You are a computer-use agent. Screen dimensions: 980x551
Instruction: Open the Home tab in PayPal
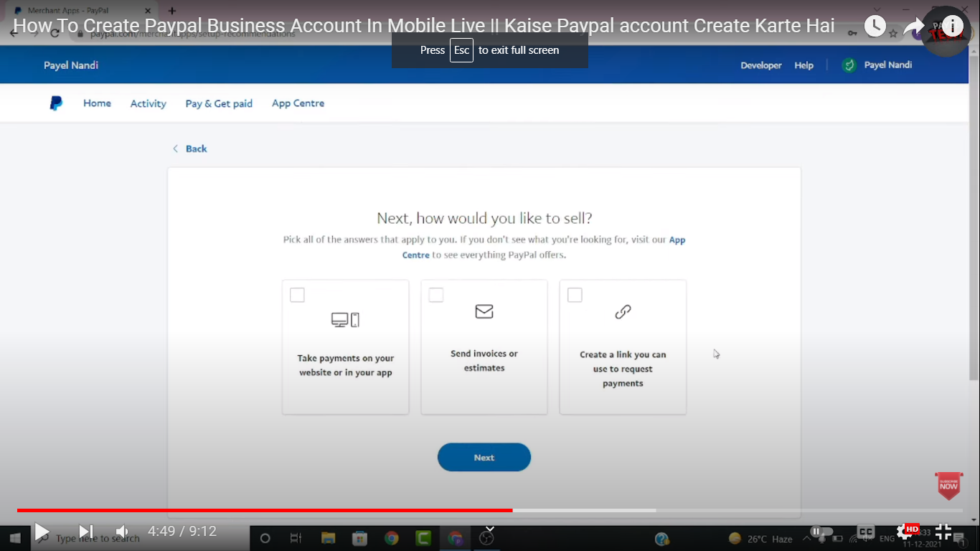click(x=97, y=103)
